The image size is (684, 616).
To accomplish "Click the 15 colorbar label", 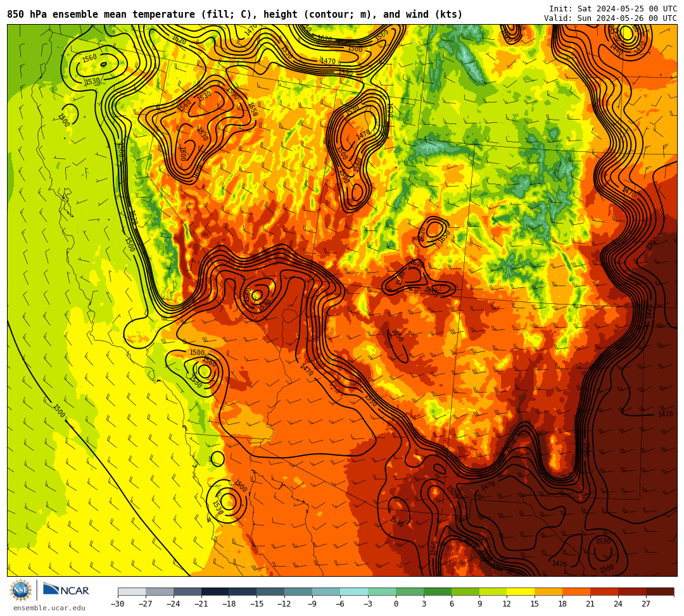I will (535, 604).
